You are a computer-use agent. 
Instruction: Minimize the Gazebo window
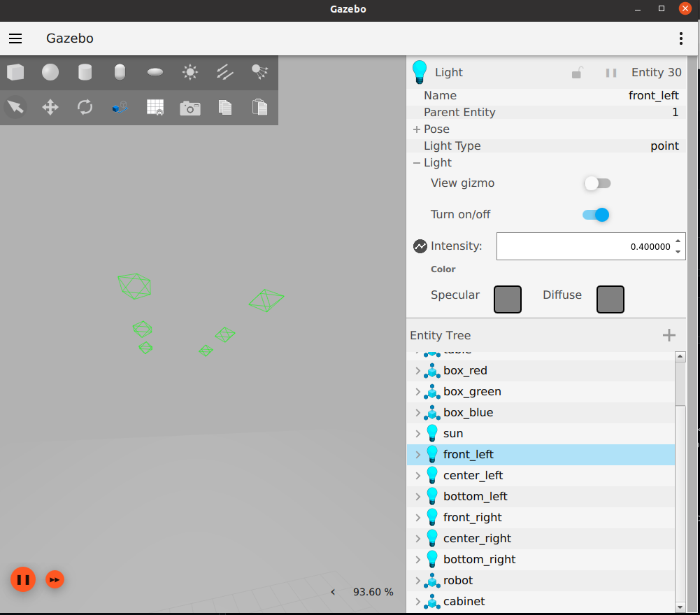tap(638, 9)
